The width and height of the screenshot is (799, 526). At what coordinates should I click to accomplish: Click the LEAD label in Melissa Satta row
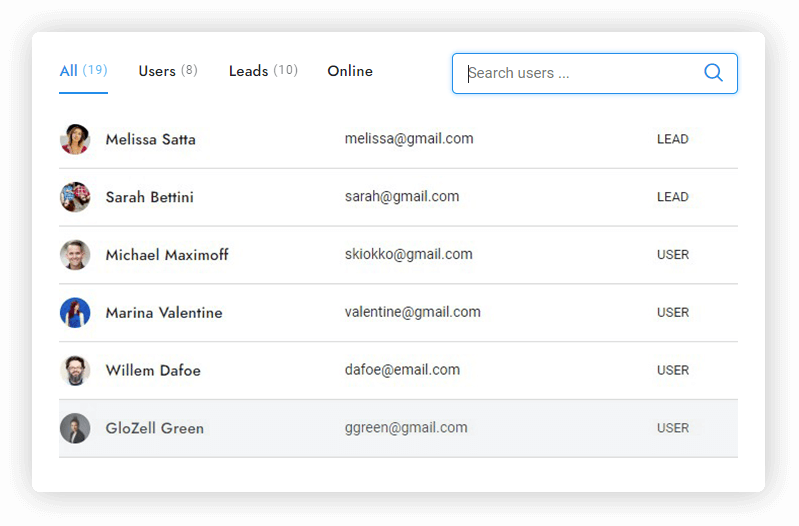[x=672, y=140]
